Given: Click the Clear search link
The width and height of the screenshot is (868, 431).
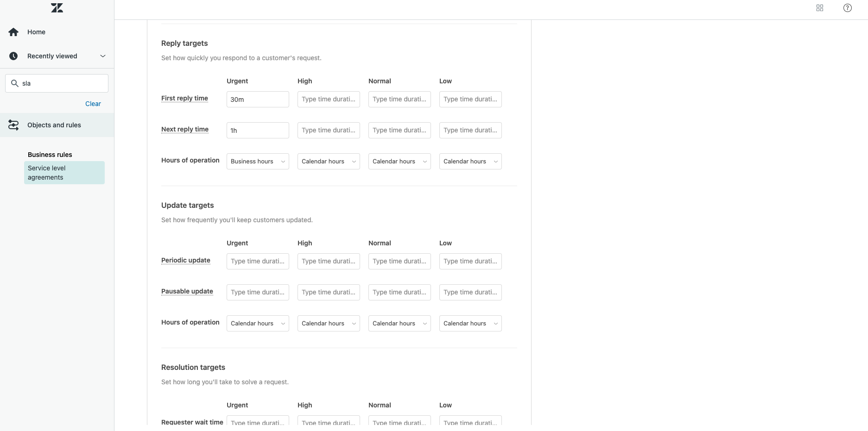Looking at the screenshot, I should (x=93, y=104).
